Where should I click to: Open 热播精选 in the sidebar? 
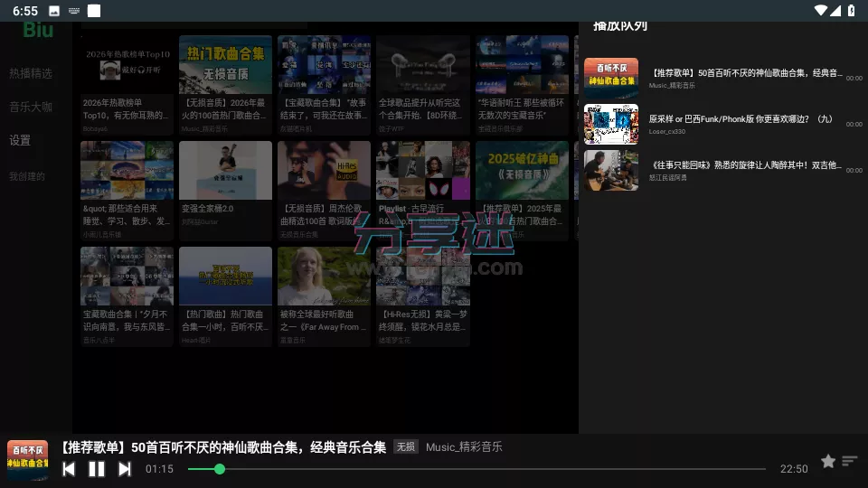(x=31, y=73)
